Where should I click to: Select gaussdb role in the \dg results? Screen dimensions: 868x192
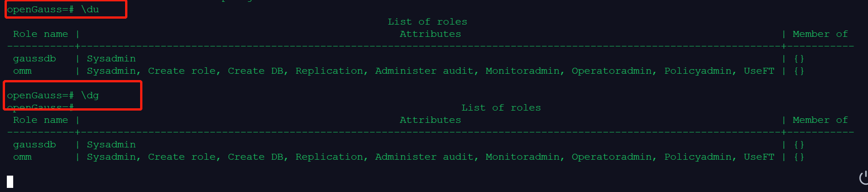(35, 145)
